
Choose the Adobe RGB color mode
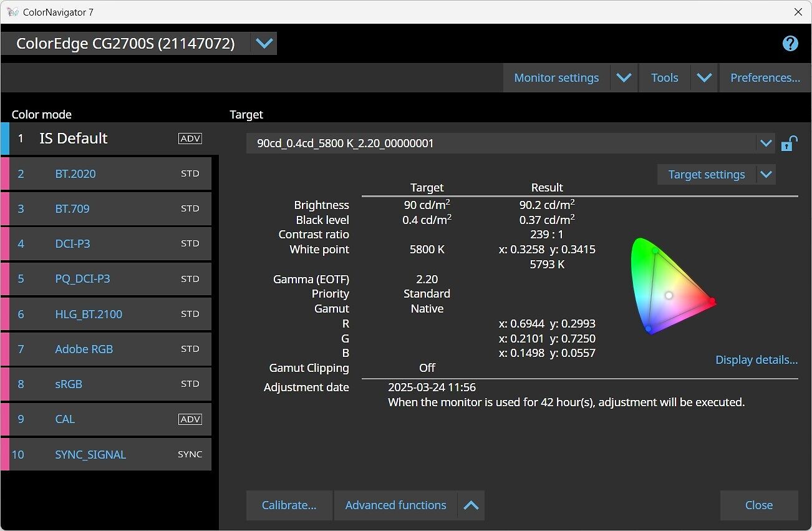pos(107,349)
